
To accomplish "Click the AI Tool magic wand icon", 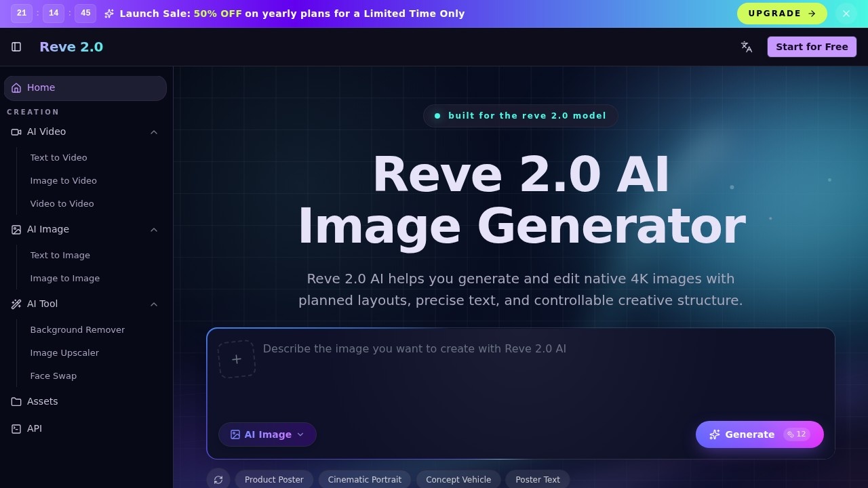I will pyautogui.click(x=16, y=304).
